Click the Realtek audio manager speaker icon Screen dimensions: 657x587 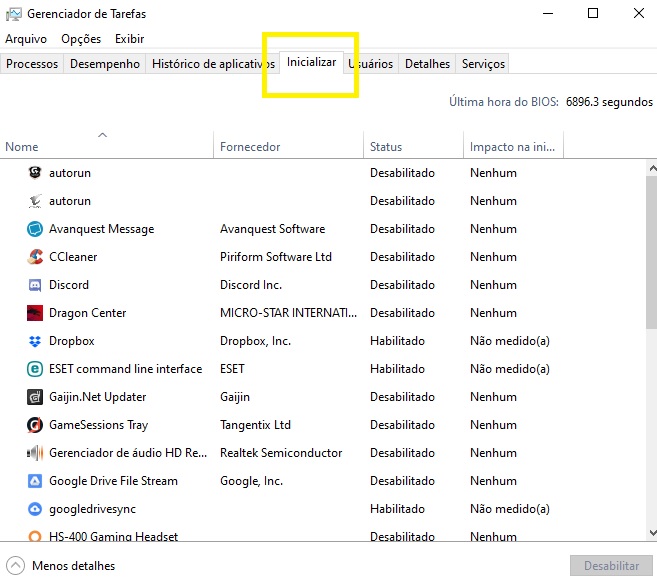[35, 453]
